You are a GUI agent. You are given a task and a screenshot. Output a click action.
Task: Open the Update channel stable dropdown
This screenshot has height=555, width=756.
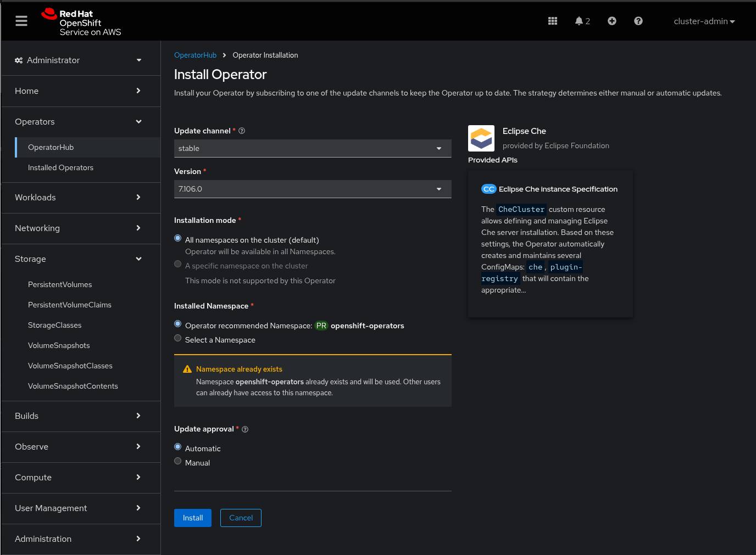(312, 148)
